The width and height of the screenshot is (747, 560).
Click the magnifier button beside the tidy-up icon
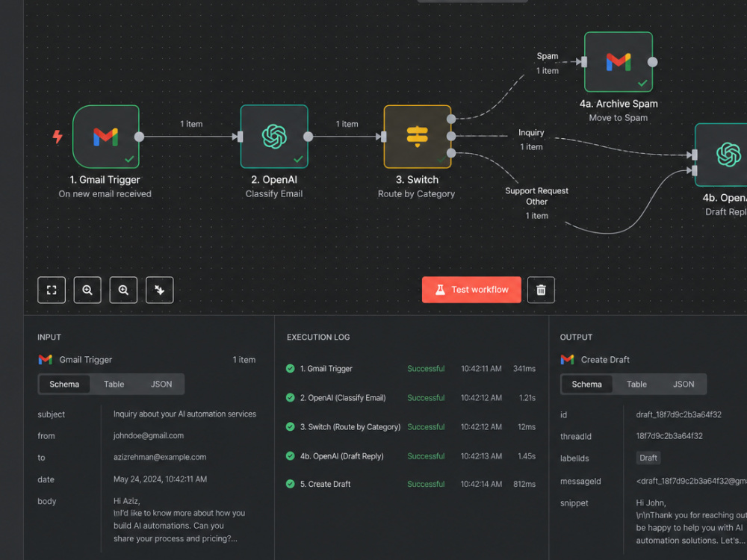(123, 290)
